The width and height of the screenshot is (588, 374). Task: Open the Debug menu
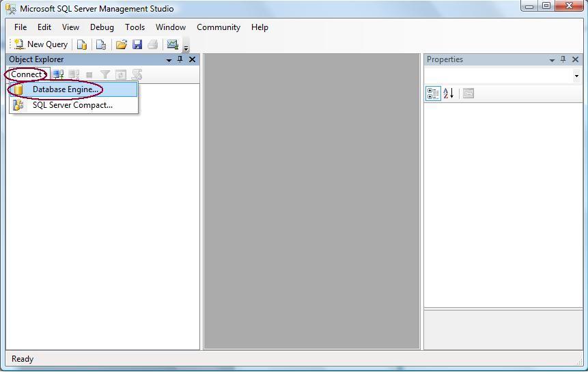pos(102,27)
